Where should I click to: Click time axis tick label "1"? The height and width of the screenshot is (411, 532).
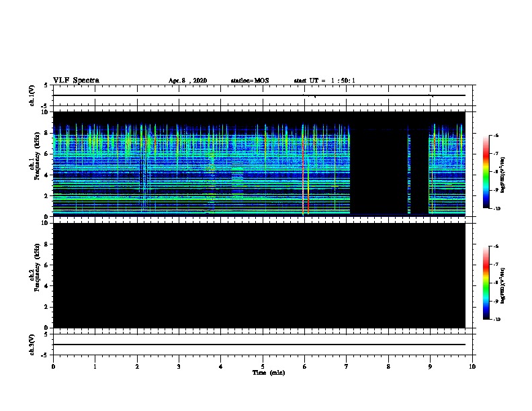click(x=95, y=367)
